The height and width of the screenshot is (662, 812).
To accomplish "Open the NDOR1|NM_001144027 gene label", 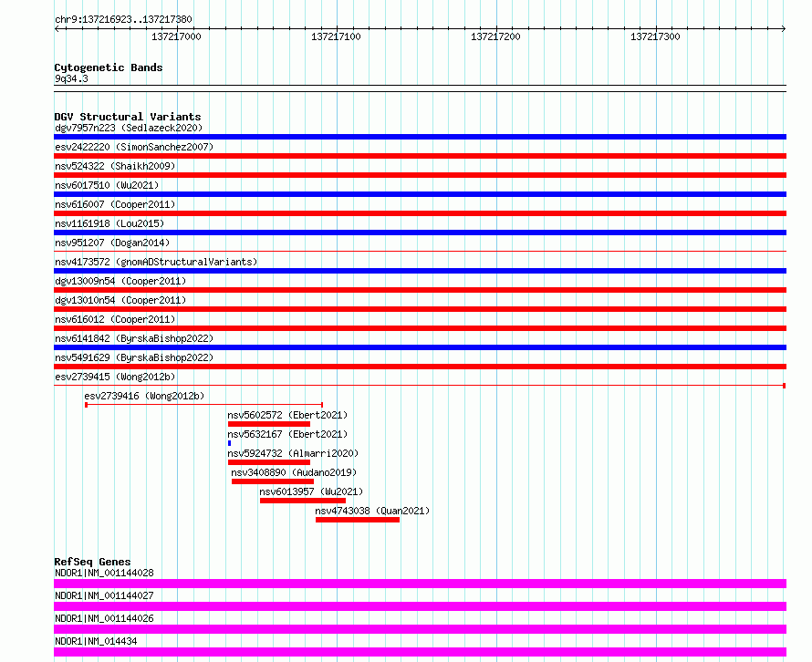I will coord(104,595).
